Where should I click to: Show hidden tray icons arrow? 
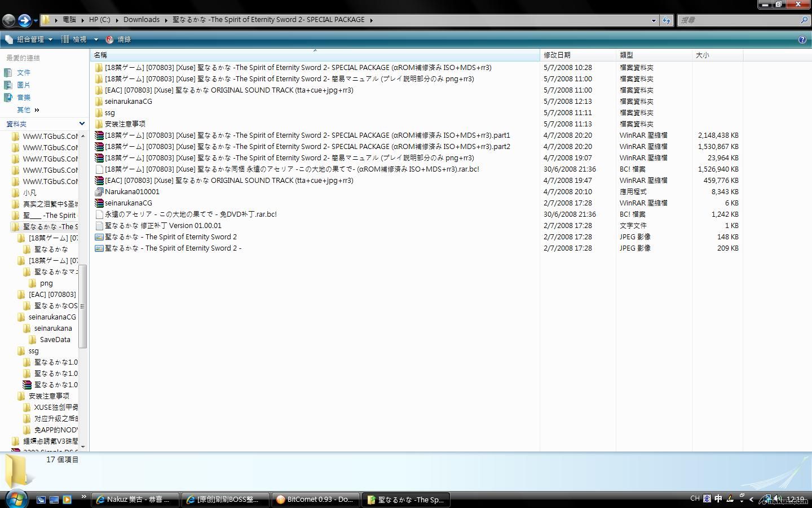tap(751, 500)
